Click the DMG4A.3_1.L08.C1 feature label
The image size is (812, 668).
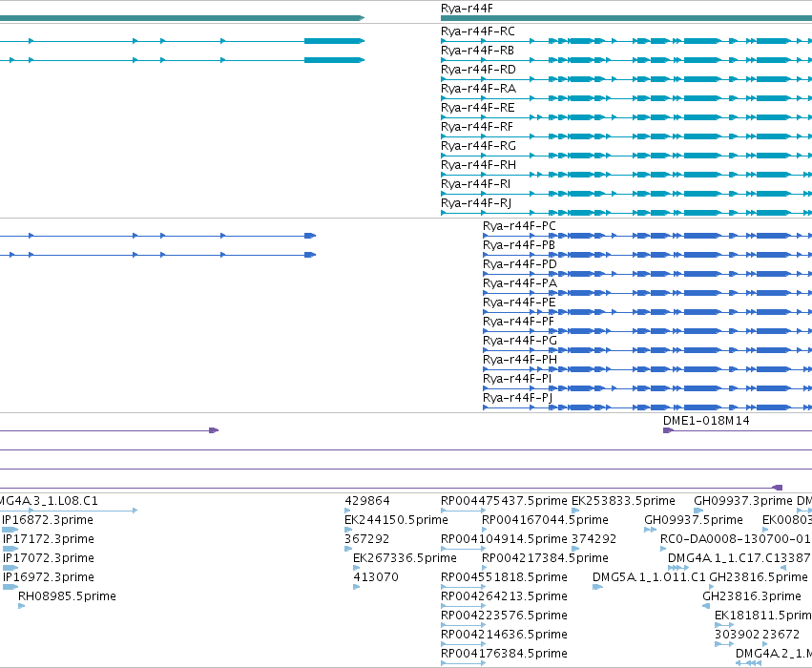49,501
